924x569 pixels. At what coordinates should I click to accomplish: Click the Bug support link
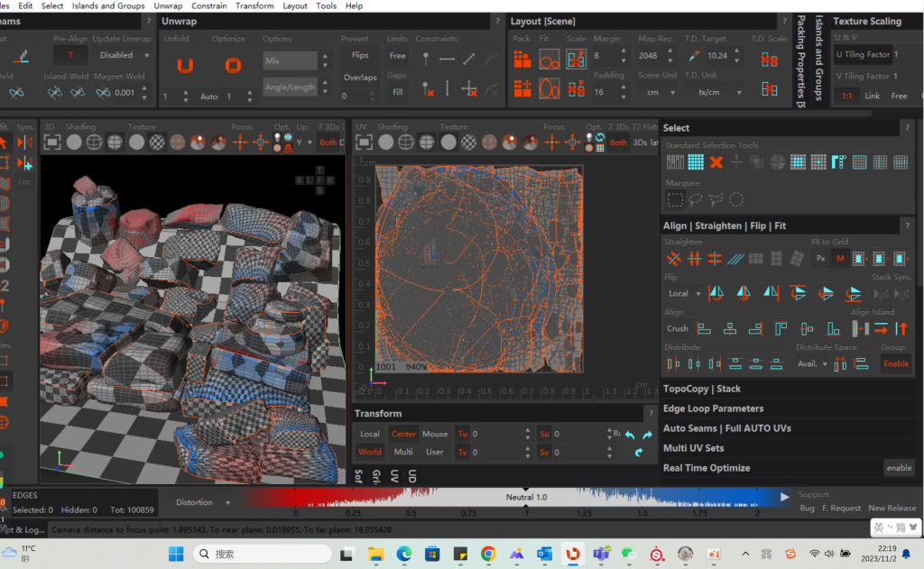pos(807,508)
